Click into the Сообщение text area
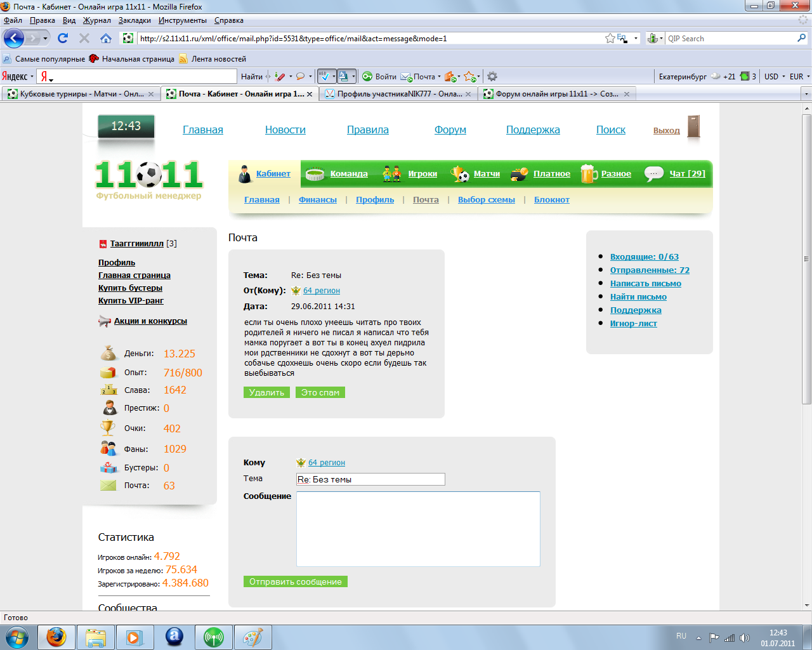This screenshot has width=812, height=650. click(x=418, y=529)
